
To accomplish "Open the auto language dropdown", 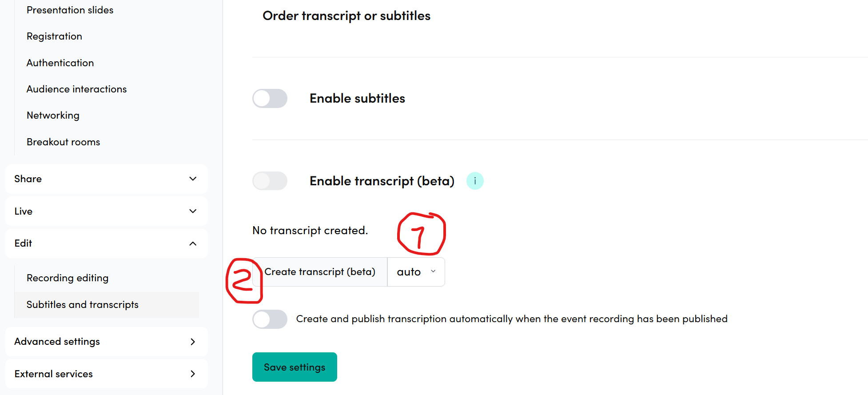I will (x=416, y=272).
